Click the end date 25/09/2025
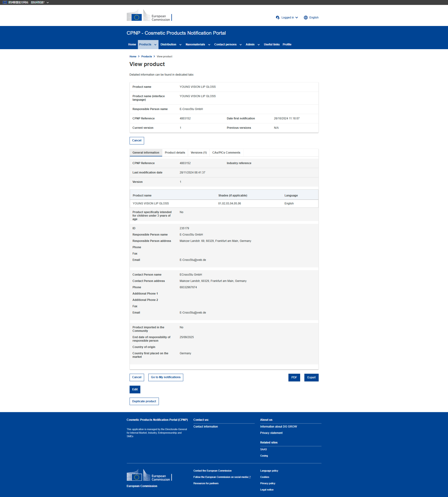Viewport: 448px width, 497px height. [x=187, y=337]
